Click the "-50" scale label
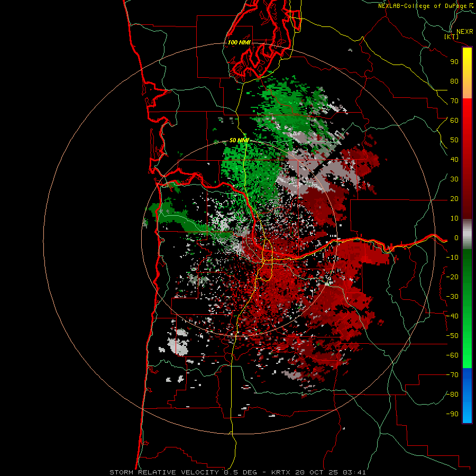This screenshot has width=476, height=476. (452, 336)
